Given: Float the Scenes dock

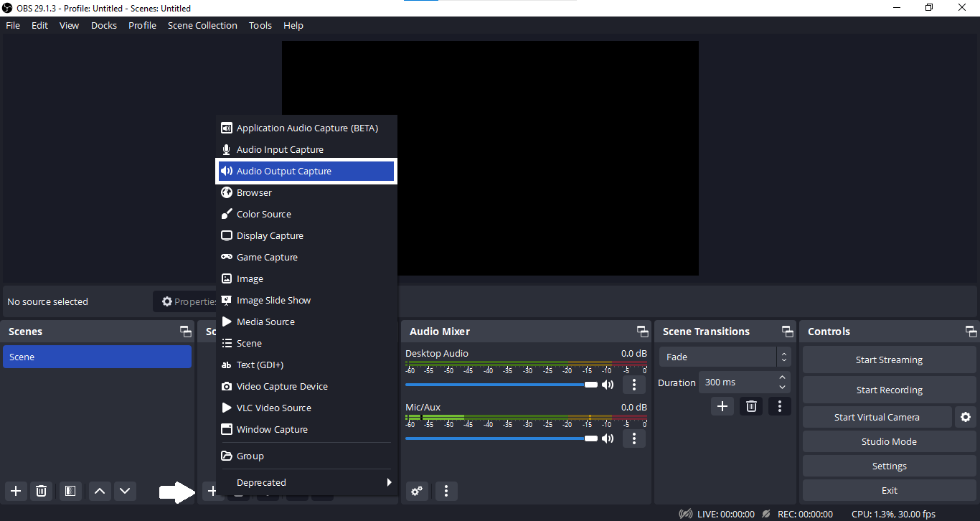Looking at the screenshot, I should [x=185, y=332].
